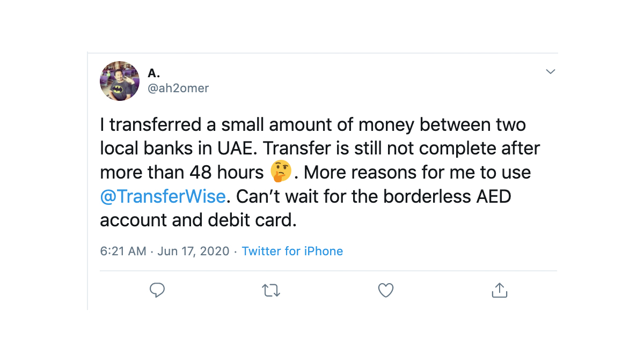
Task: Click the thinking face emoji
Action: [281, 172]
